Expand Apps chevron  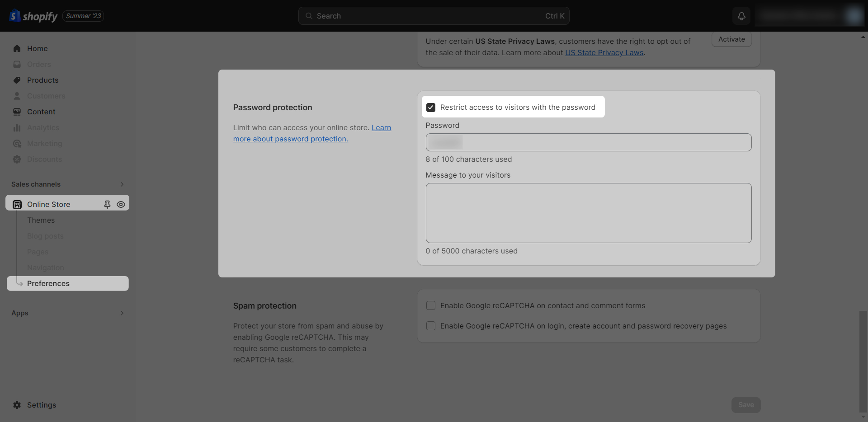122,313
